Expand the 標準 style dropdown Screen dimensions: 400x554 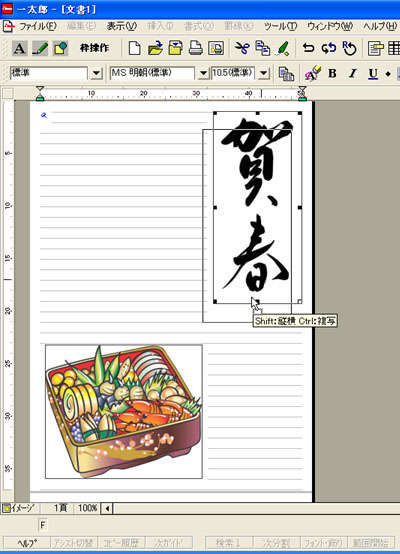point(96,73)
